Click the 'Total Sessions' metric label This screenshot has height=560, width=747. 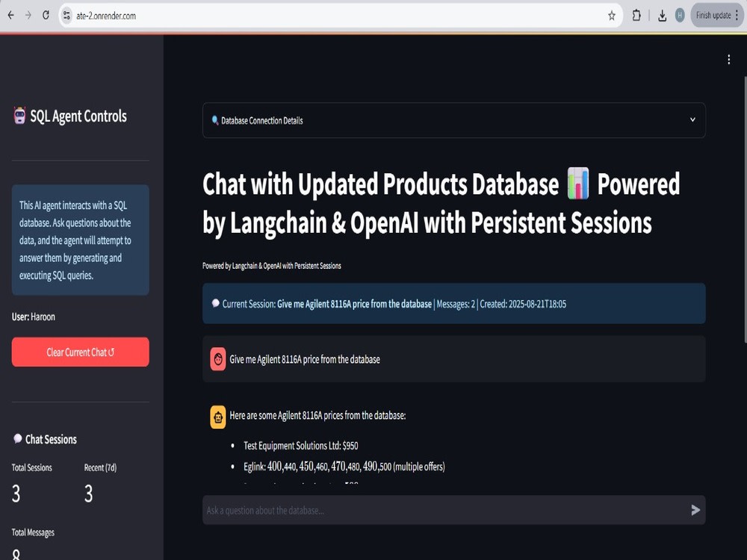pos(32,467)
